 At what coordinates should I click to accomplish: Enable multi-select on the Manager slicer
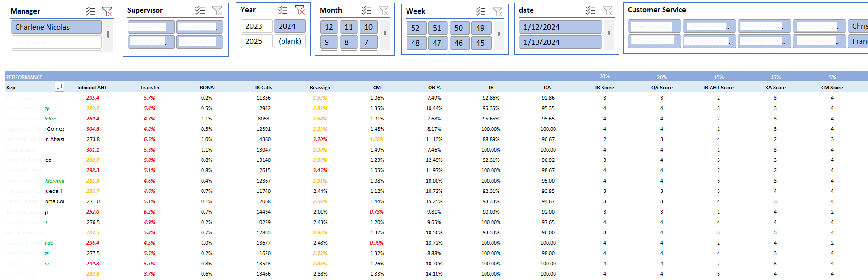point(90,11)
